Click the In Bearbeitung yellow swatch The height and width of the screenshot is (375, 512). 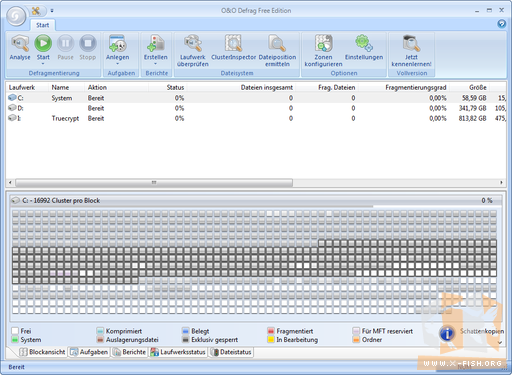[271, 340]
